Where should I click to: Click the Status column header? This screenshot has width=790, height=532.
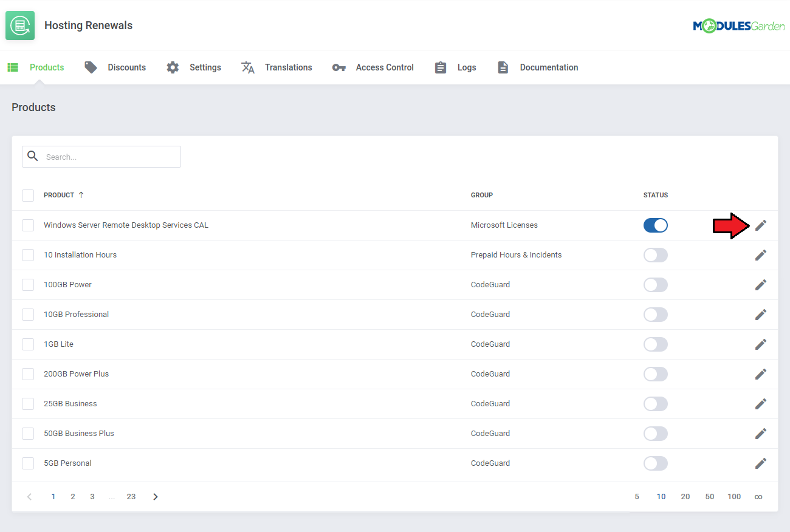pos(656,195)
